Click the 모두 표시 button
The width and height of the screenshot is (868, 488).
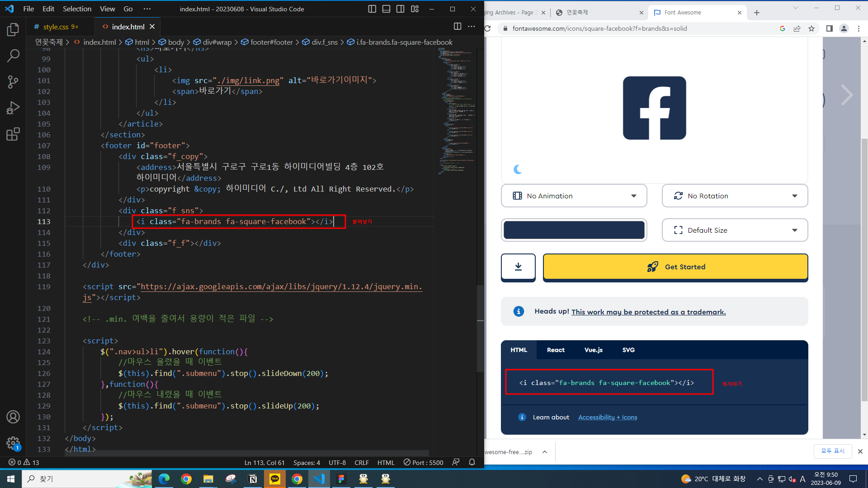click(x=833, y=451)
